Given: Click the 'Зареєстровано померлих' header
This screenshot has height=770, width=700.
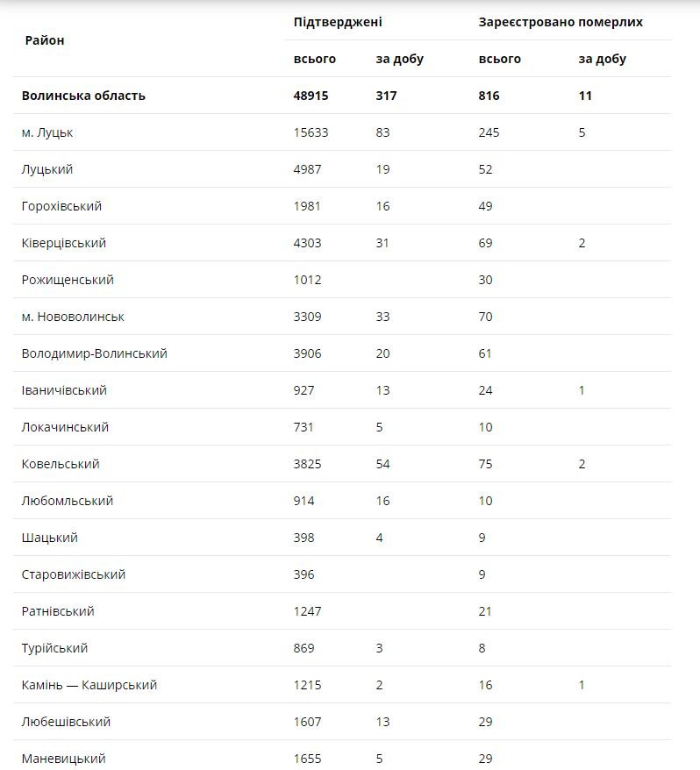Looking at the screenshot, I should [561, 22].
